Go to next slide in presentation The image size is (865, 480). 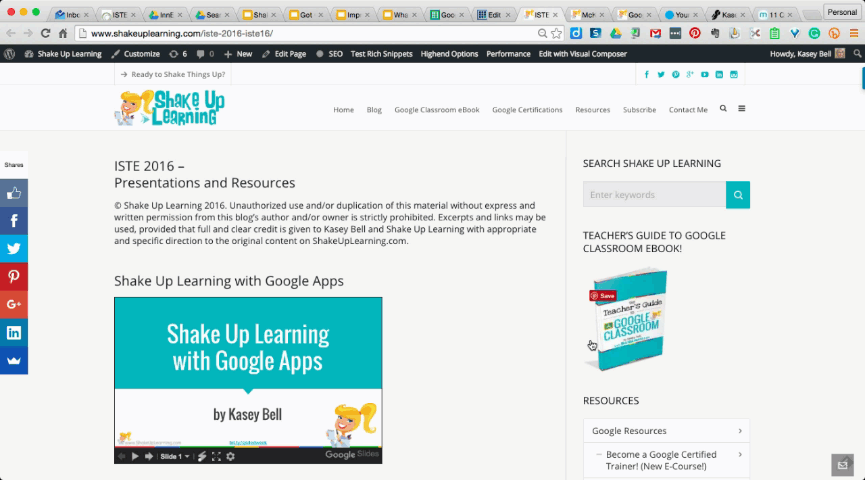148,456
